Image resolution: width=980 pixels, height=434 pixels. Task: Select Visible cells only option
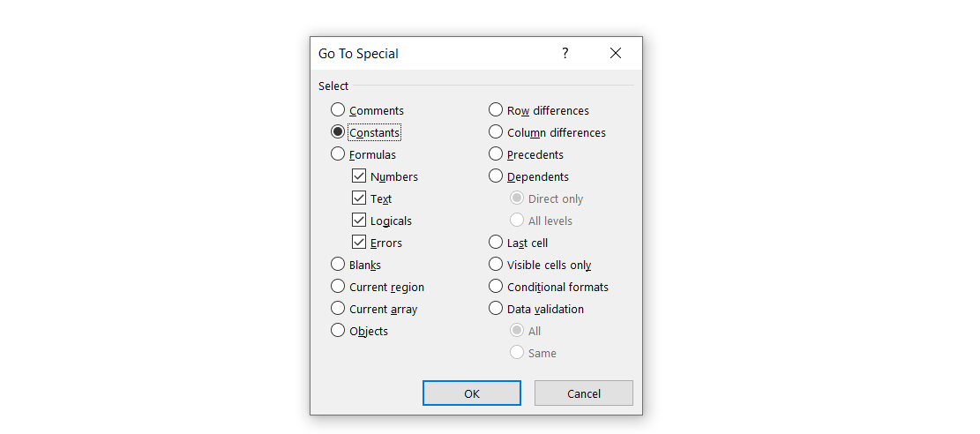pos(496,265)
